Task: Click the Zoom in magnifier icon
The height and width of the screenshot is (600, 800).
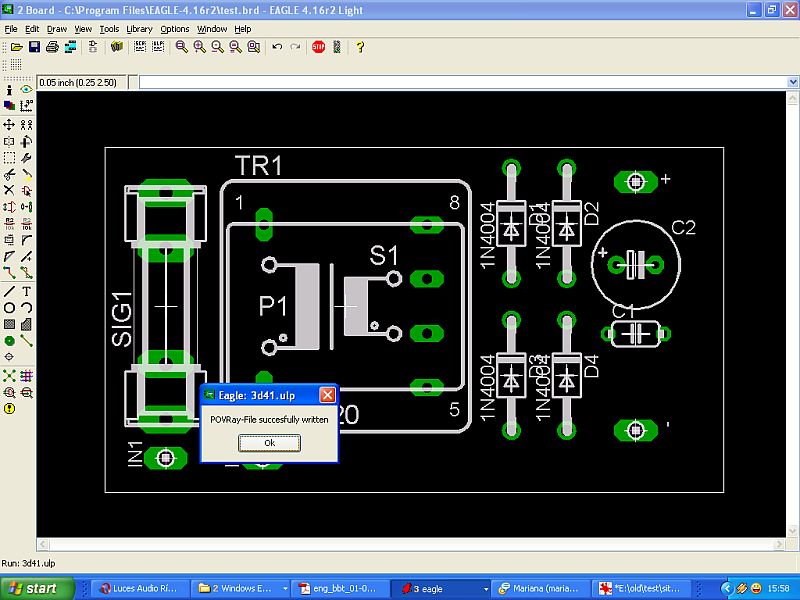Action: [199, 47]
